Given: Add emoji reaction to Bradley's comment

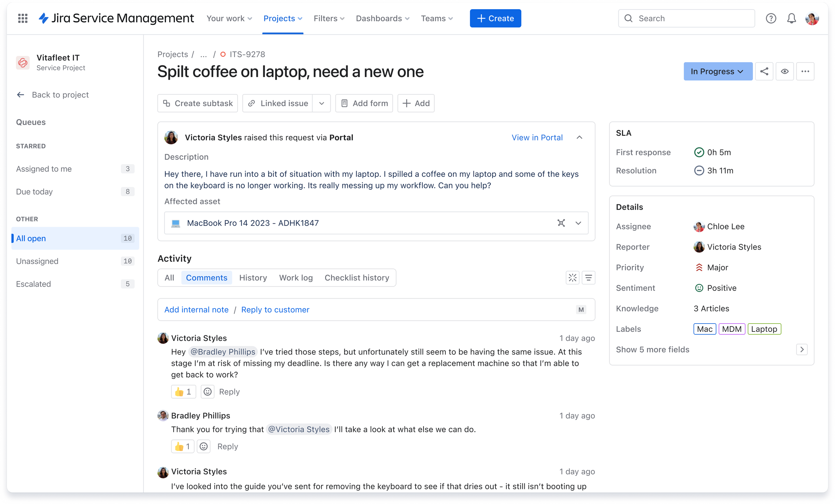Looking at the screenshot, I should pos(203,446).
